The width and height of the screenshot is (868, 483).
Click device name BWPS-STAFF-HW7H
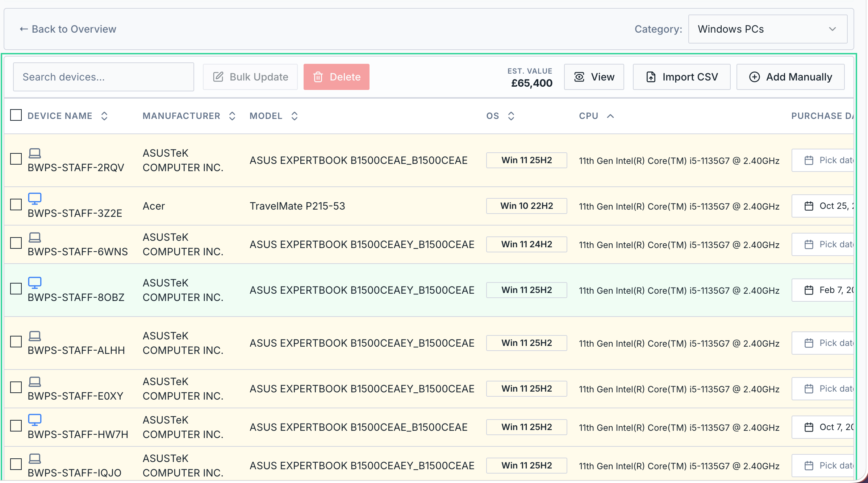click(78, 434)
